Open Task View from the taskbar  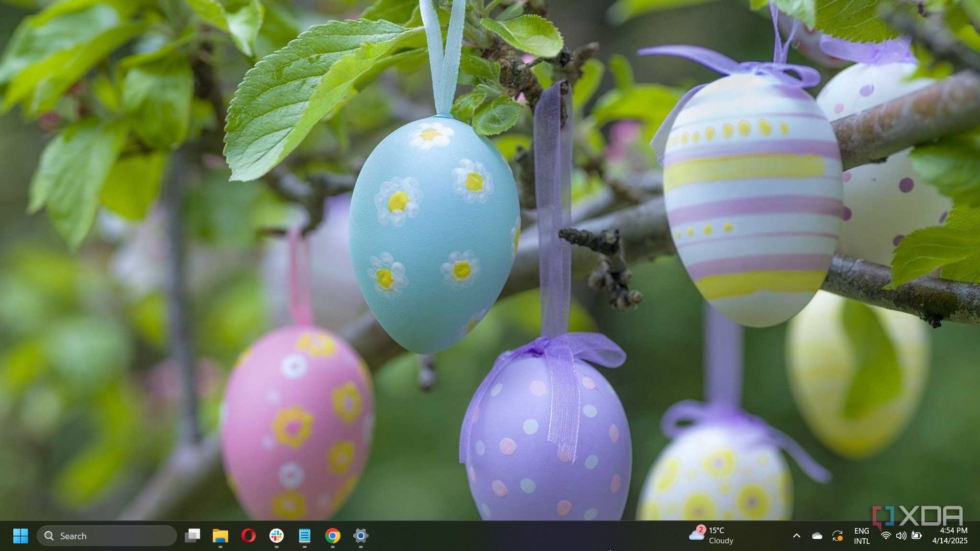(192, 536)
